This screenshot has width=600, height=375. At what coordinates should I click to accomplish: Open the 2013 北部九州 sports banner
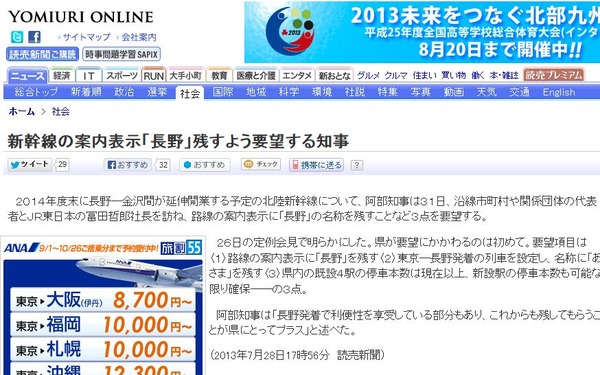[x=422, y=32]
